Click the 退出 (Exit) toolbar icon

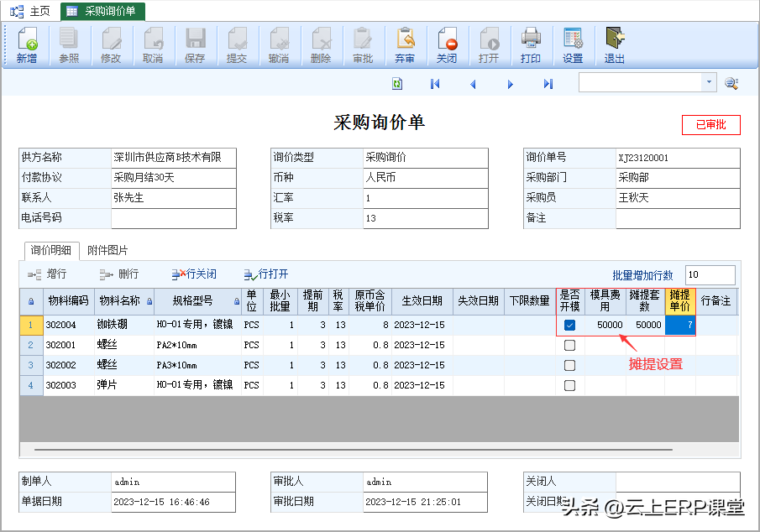tap(615, 45)
